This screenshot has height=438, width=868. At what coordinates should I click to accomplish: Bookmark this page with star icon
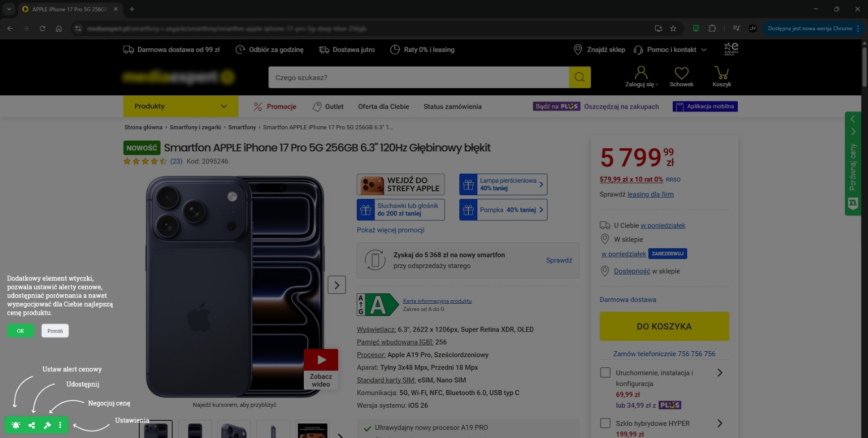click(673, 29)
